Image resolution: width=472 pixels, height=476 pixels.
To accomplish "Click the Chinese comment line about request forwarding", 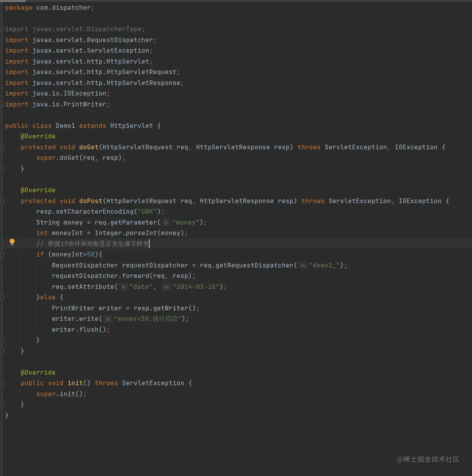I will click(93, 244).
